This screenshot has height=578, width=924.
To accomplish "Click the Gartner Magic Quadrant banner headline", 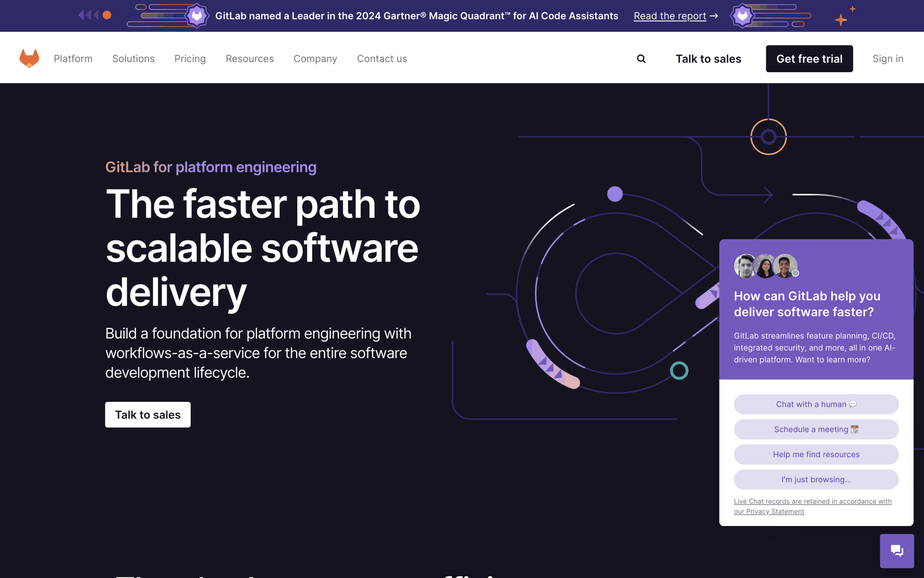I will pyautogui.click(x=417, y=16).
